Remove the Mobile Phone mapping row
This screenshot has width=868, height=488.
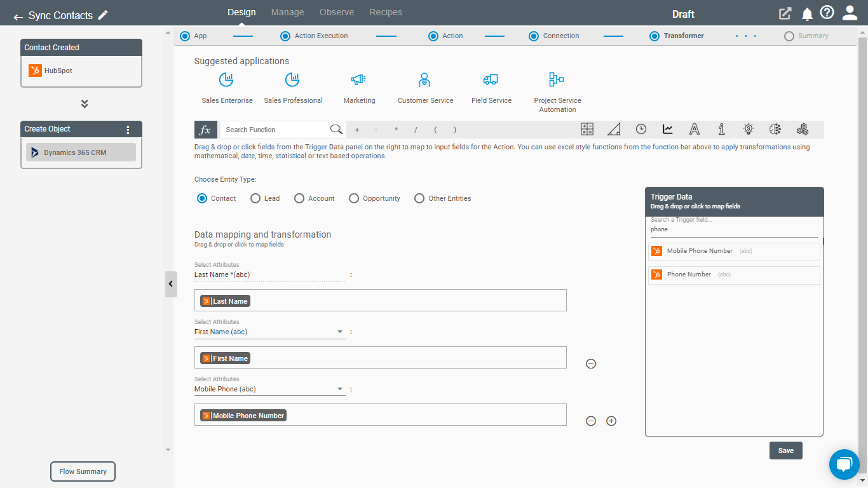[591, 421]
